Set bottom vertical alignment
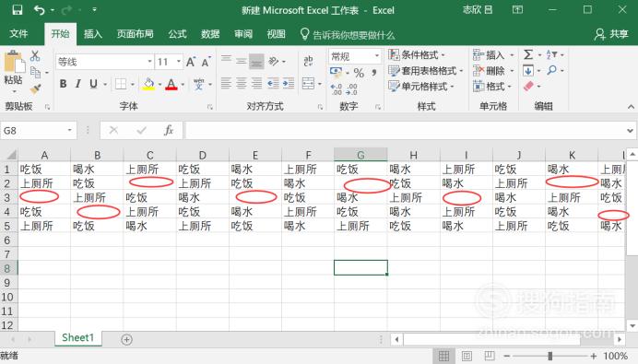Viewport: 638px width, 364px height. [x=256, y=62]
